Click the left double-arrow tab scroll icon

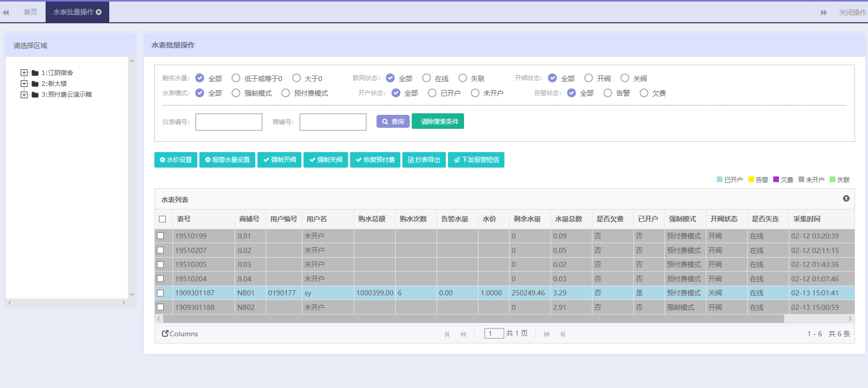[6, 12]
